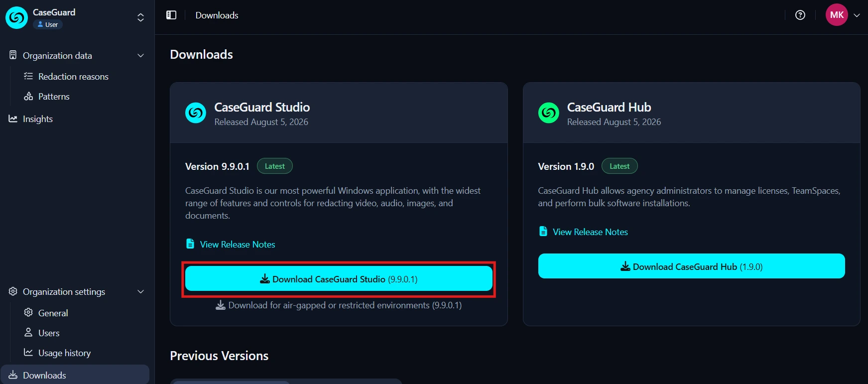Download for air-gapped or restricted environments

tap(339, 305)
